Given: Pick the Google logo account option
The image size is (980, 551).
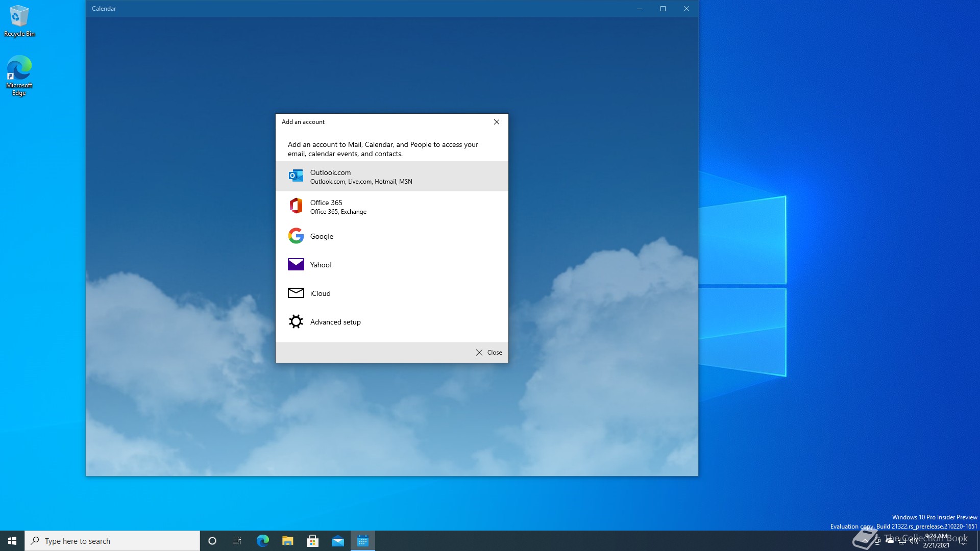Looking at the screenshot, I should coord(296,236).
